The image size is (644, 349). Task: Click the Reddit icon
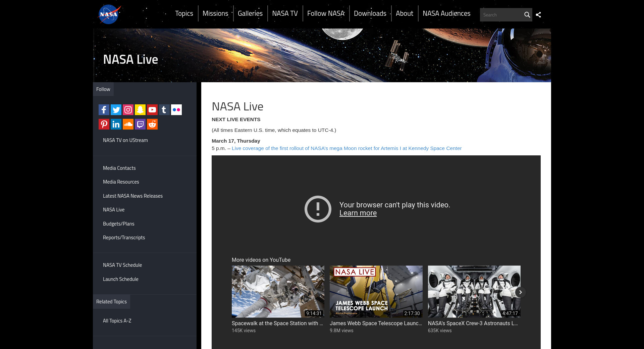click(x=152, y=124)
